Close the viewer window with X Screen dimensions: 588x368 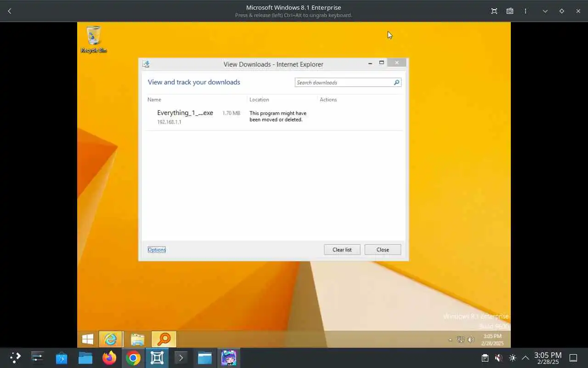578,11
